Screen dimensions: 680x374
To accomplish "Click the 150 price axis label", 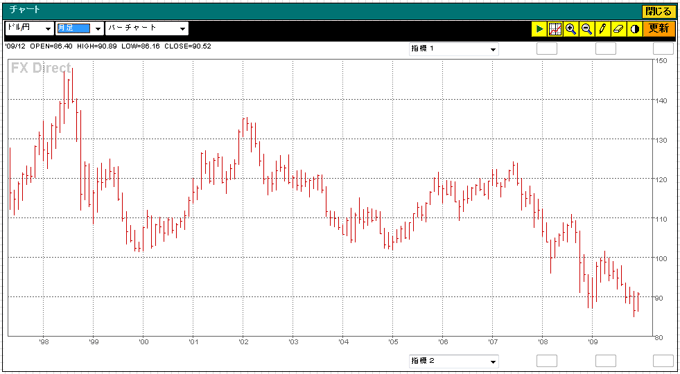I will click(661, 61).
